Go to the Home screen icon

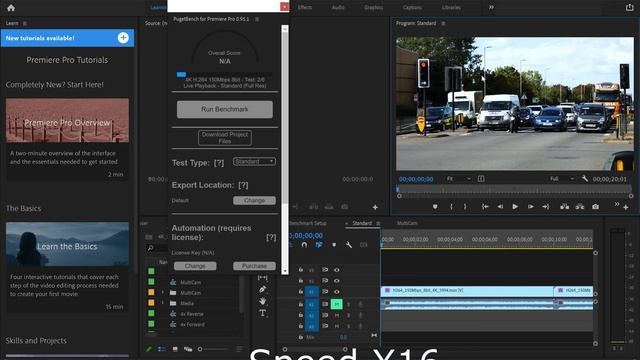click(x=11, y=7)
